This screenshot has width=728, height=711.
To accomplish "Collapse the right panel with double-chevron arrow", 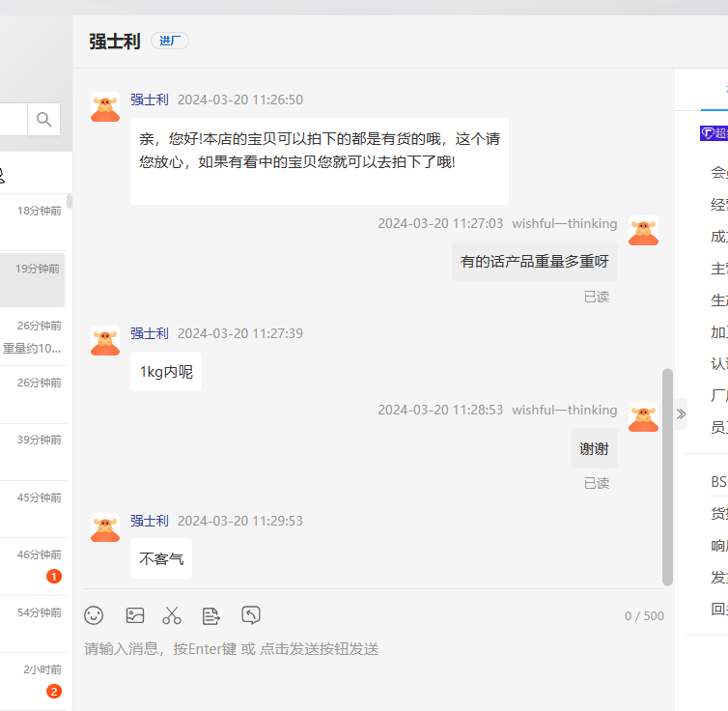I will tap(681, 413).
